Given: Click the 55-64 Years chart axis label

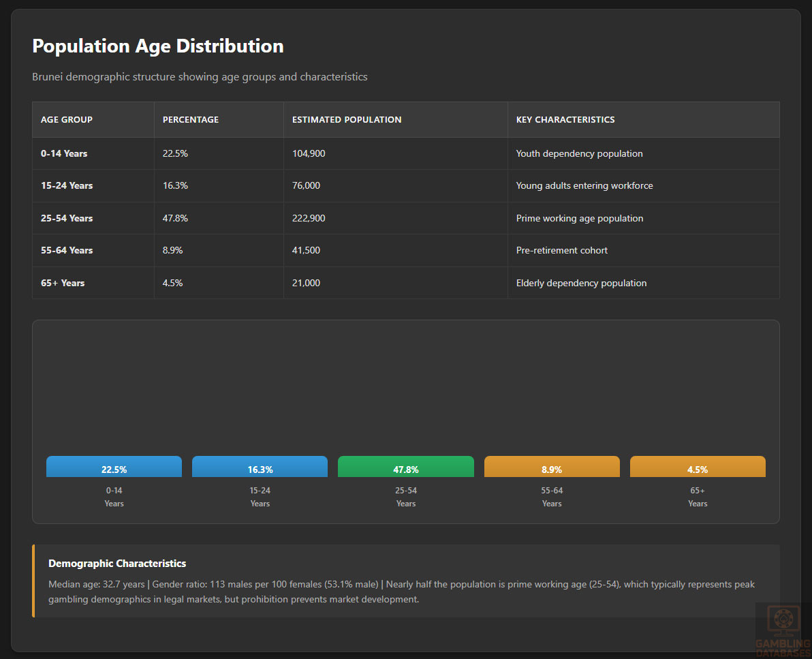Looking at the screenshot, I should click(551, 497).
